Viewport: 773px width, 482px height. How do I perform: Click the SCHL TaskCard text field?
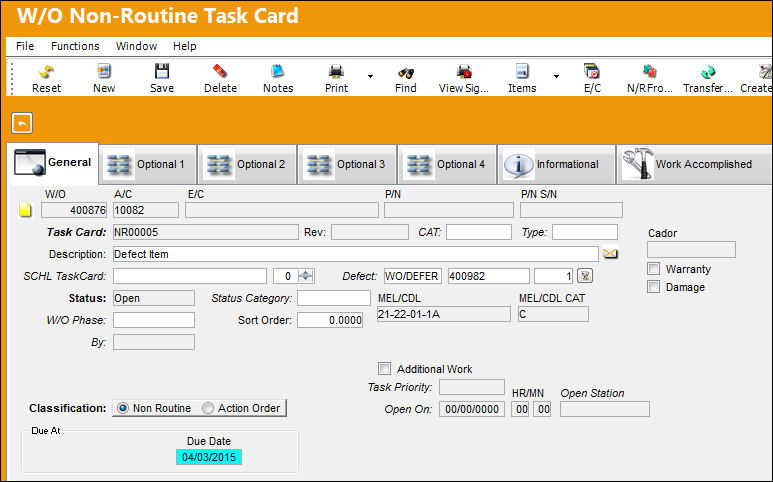190,276
